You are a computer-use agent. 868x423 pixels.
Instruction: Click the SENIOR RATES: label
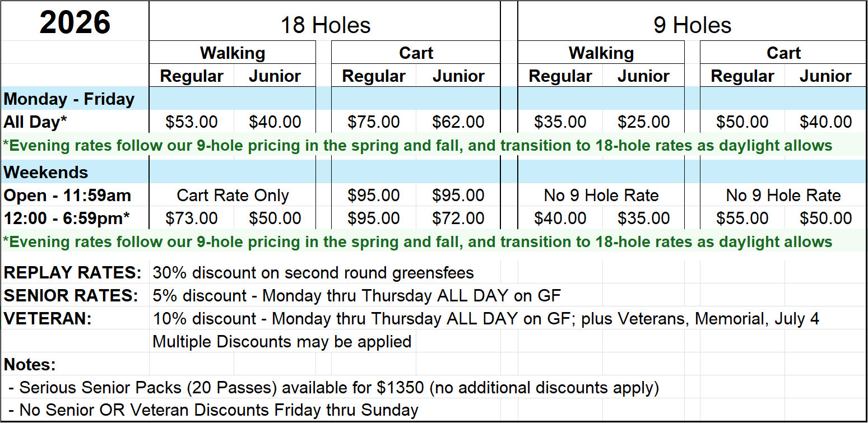click(x=71, y=296)
